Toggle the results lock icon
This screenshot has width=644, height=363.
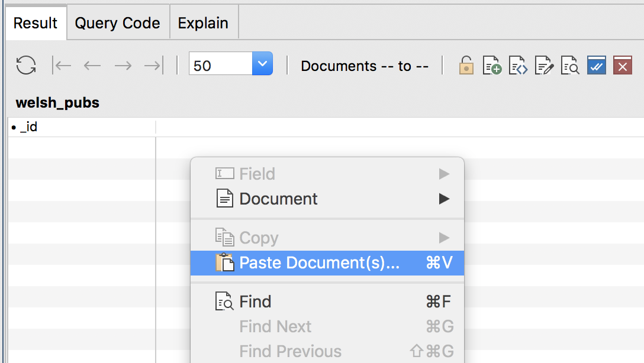pos(466,65)
